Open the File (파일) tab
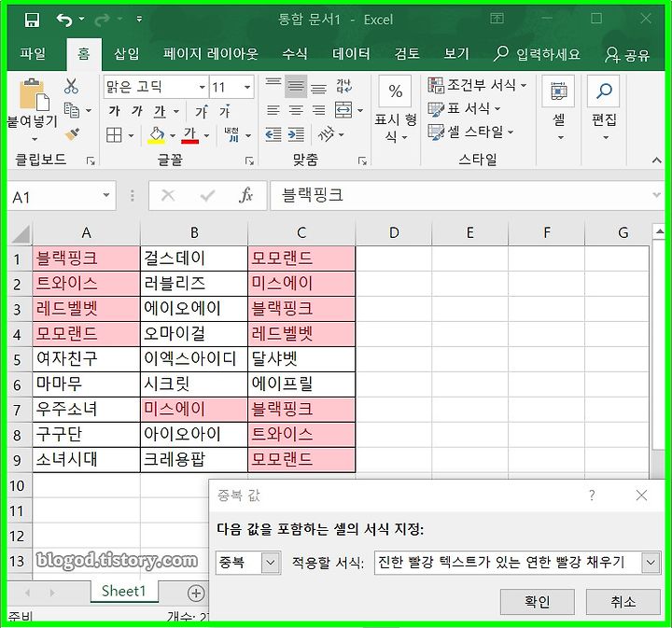Viewport: 672px width, 628px height. [x=33, y=54]
